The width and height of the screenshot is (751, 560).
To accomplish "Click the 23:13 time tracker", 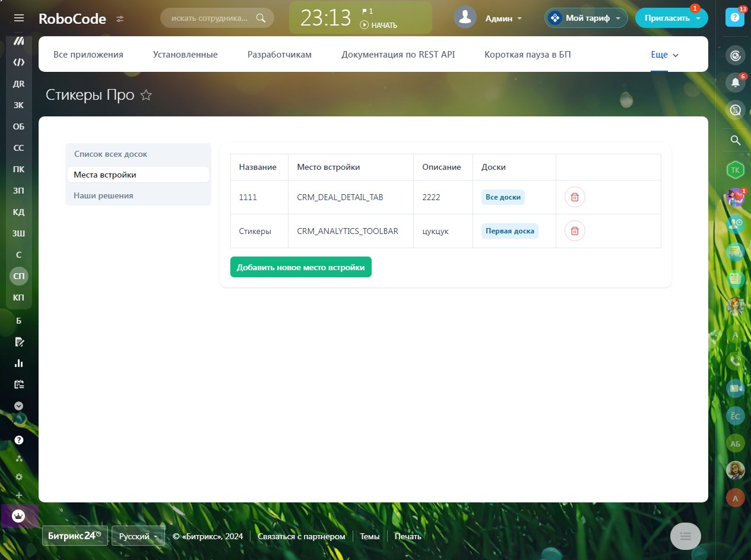I will click(326, 18).
